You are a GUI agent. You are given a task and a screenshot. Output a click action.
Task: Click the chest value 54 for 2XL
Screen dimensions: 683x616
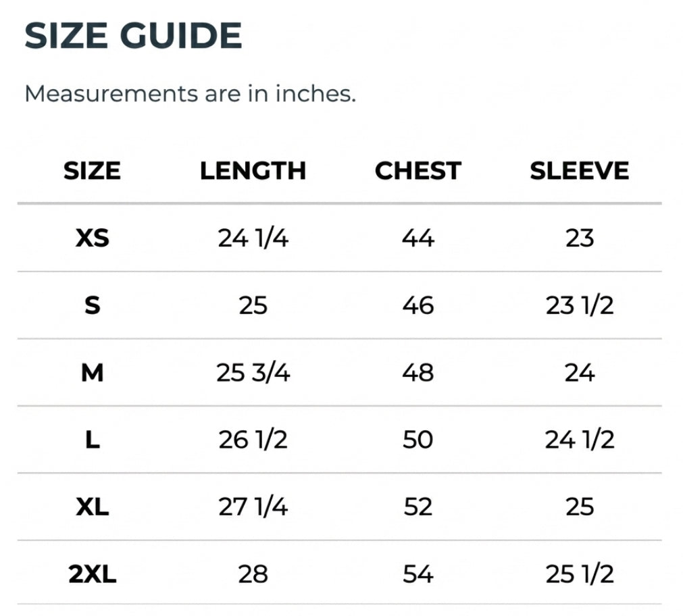[418, 574]
